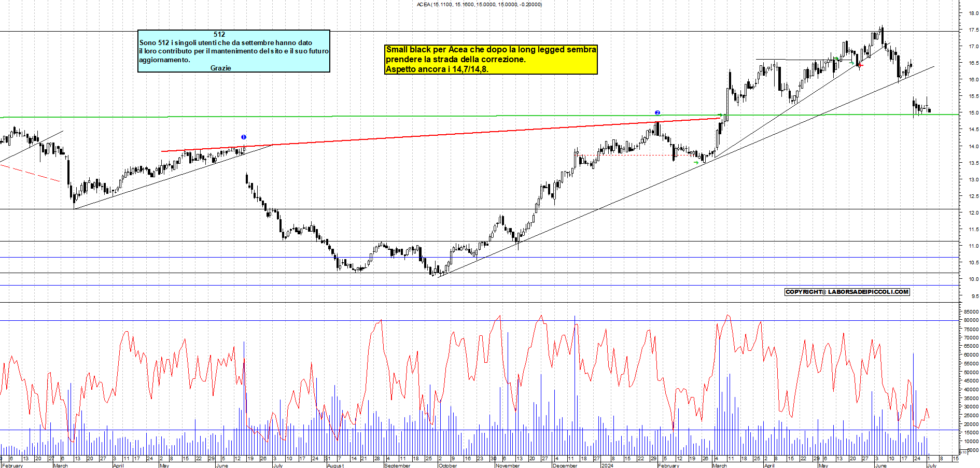
Task: Click the 'Aspetto ancora i 14,7/14,8.' line
Action: [437, 69]
